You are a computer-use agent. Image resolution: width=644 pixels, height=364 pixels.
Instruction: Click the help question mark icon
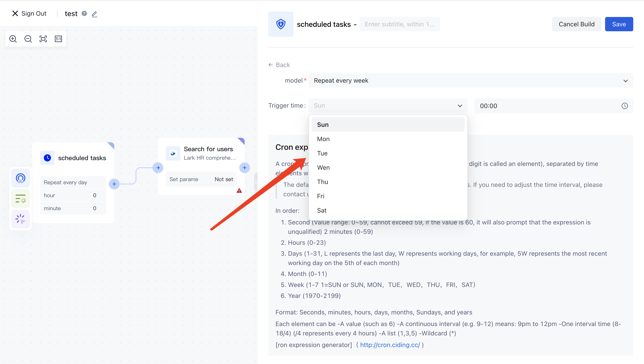(84, 13)
